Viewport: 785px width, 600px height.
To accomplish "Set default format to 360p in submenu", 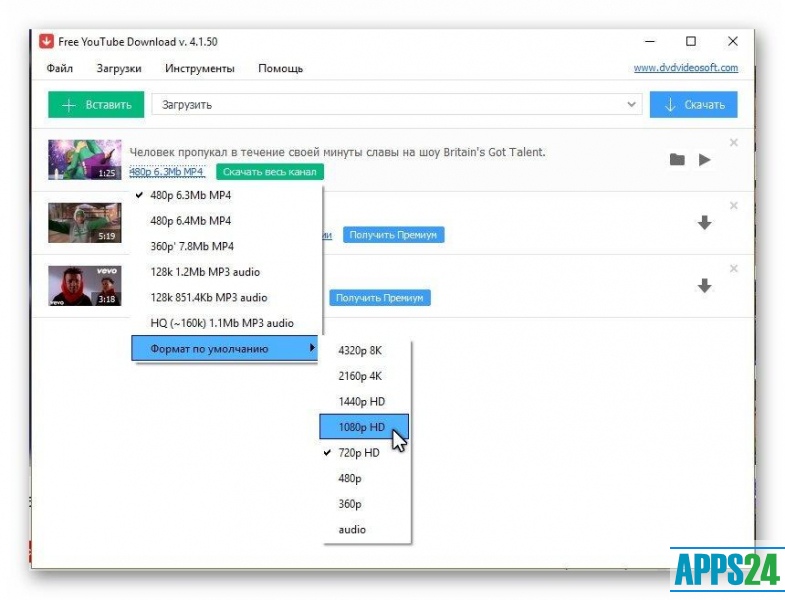I will 364,504.
